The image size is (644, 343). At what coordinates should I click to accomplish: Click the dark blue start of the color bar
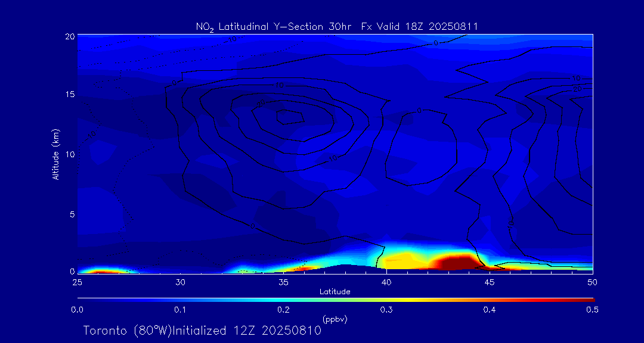coord(83,299)
